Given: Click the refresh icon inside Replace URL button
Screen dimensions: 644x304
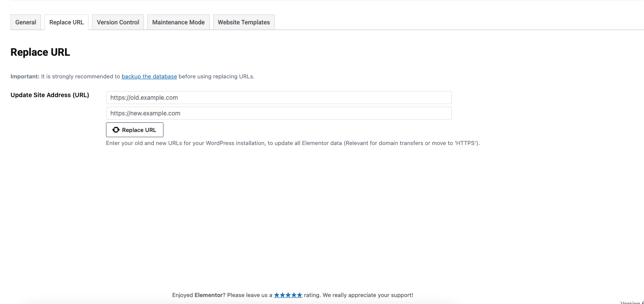Looking at the screenshot, I should coord(116,130).
